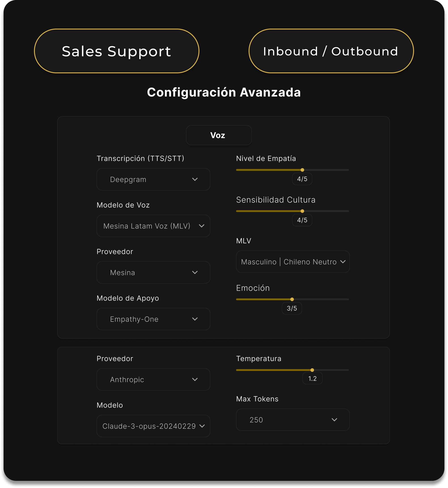Click the Nivel de Empatía slider handle
The image size is (448, 488).
302,170
